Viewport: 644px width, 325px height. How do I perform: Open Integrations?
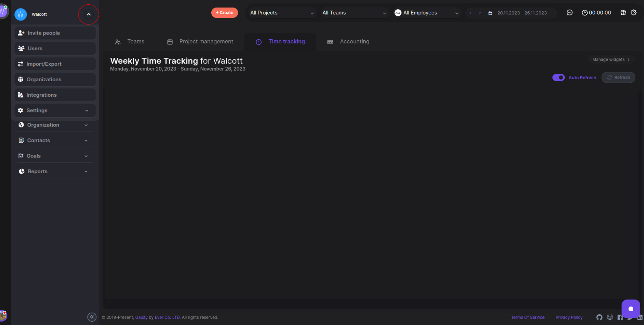(x=55, y=95)
